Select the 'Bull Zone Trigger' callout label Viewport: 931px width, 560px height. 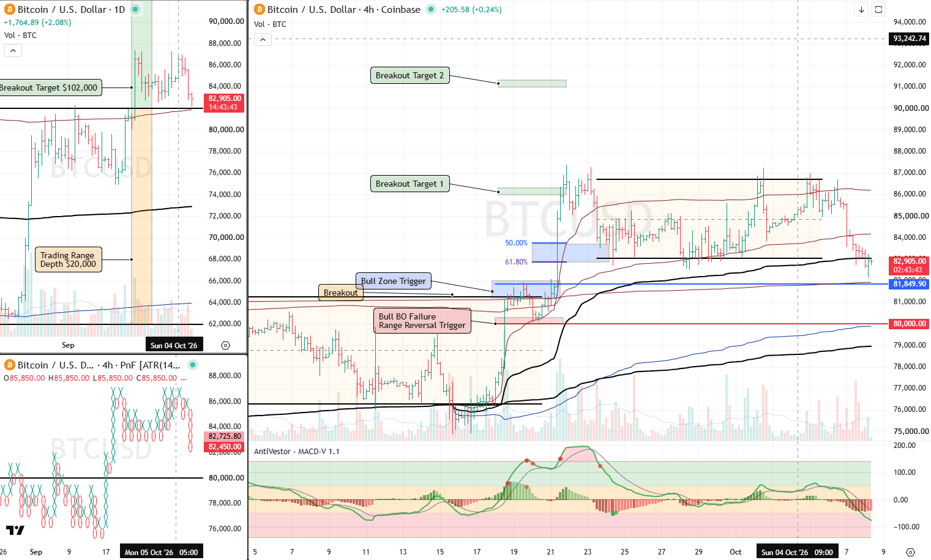pos(394,281)
